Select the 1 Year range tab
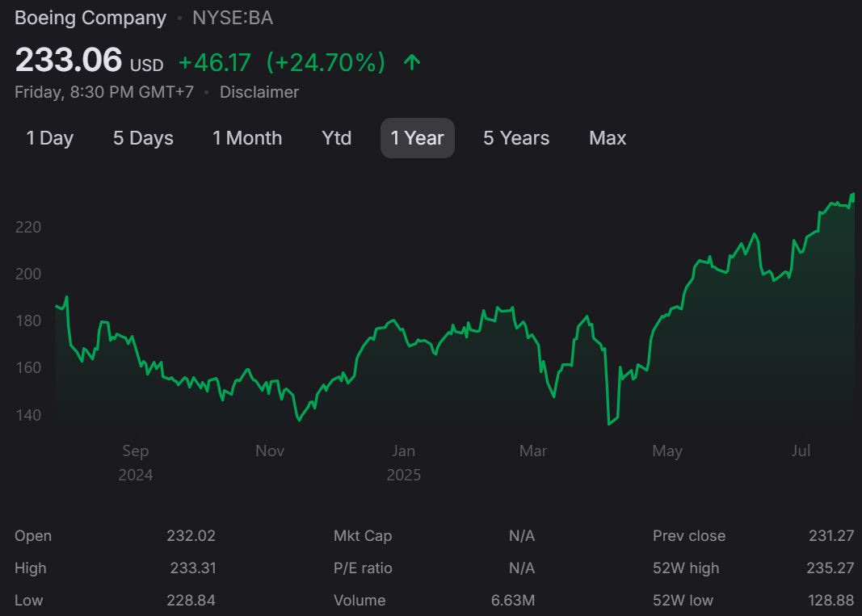The width and height of the screenshot is (862, 616). (x=417, y=138)
